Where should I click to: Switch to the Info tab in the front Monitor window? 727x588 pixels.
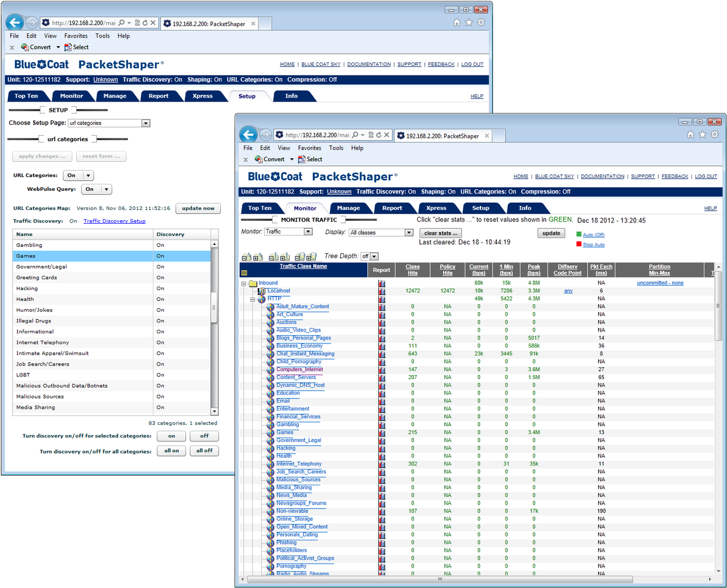coord(525,208)
